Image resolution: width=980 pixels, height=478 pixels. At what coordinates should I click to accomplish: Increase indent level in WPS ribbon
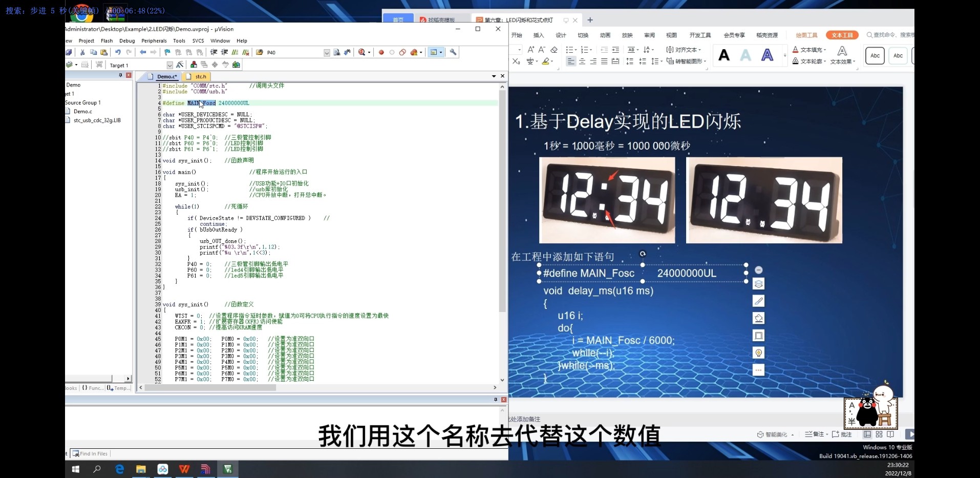615,50
